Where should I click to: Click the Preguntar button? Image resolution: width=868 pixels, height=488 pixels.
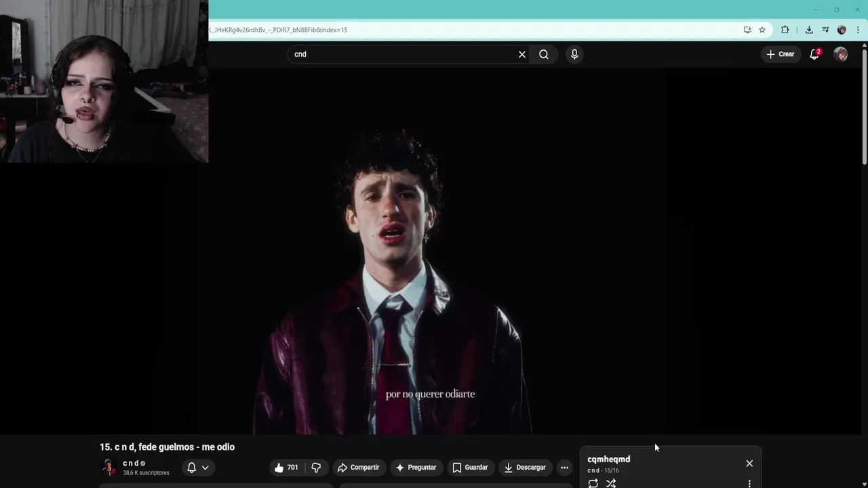416,467
